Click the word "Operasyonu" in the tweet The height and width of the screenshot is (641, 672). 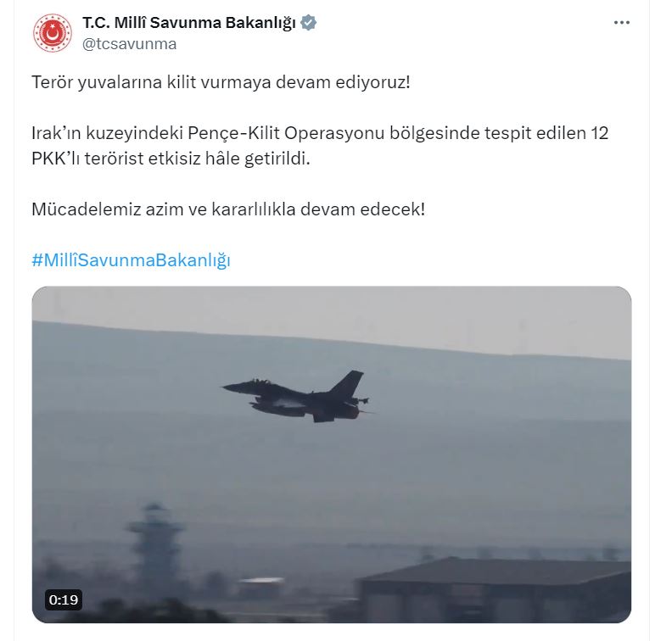(334, 133)
